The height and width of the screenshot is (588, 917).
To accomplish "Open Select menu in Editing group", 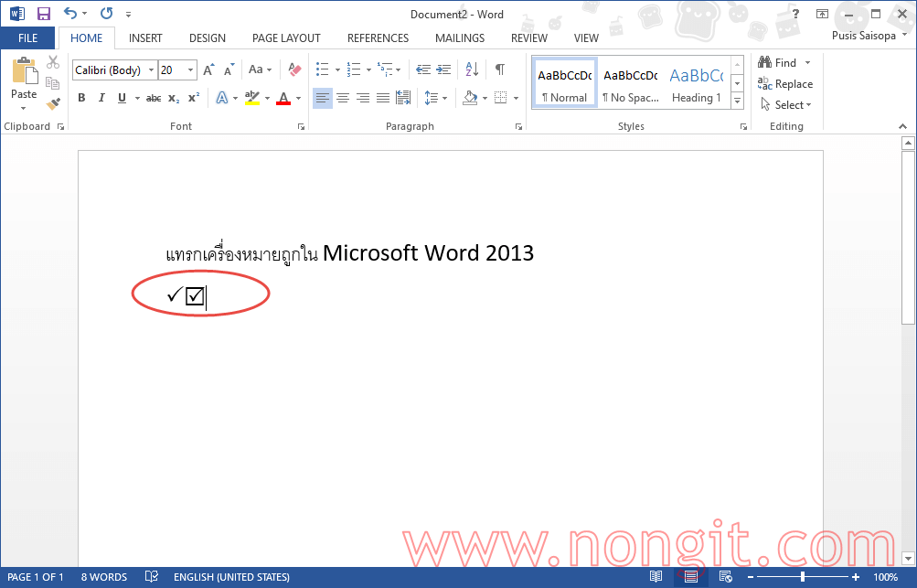I will [x=785, y=105].
